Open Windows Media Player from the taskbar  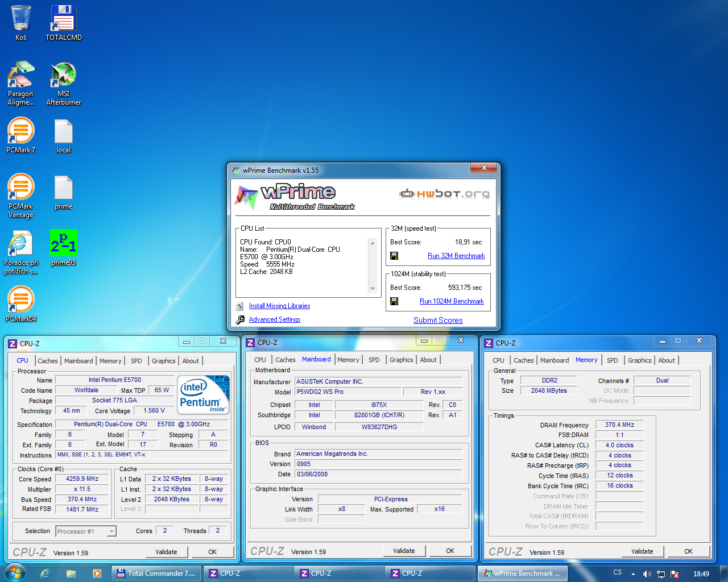click(97, 573)
